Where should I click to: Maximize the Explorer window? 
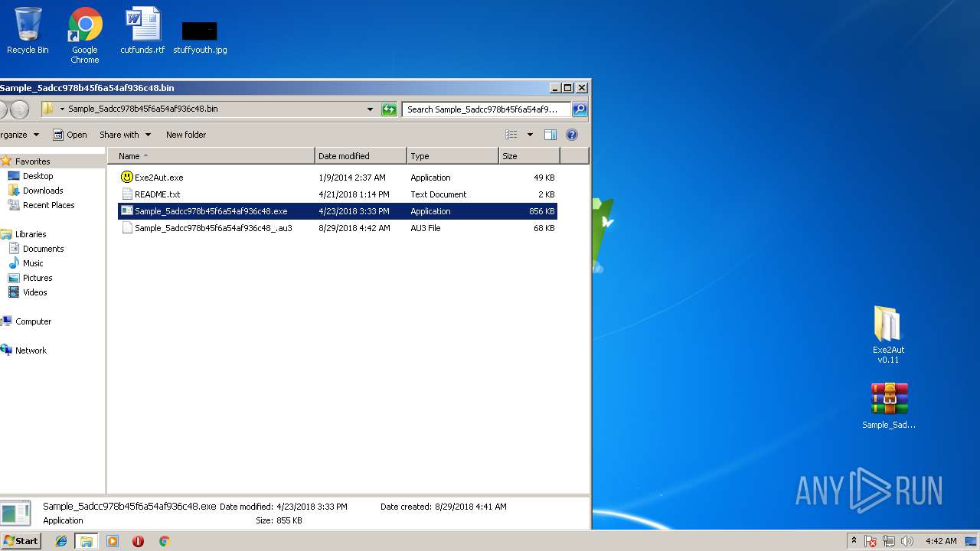[x=567, y=88]
